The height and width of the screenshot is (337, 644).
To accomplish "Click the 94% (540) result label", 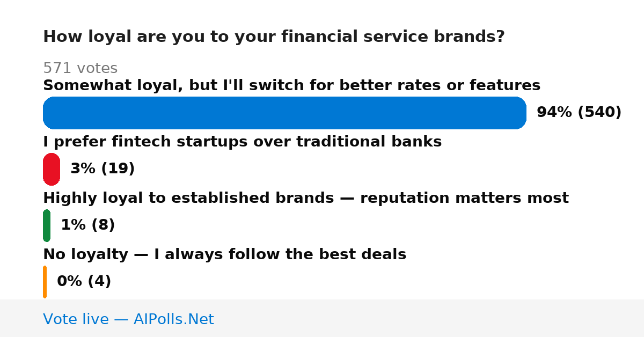I will 579,113.
